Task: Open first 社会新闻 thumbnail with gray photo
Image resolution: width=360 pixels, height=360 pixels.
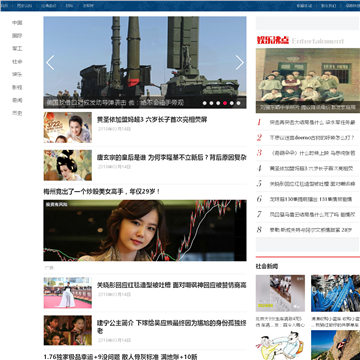Action: 280,293
